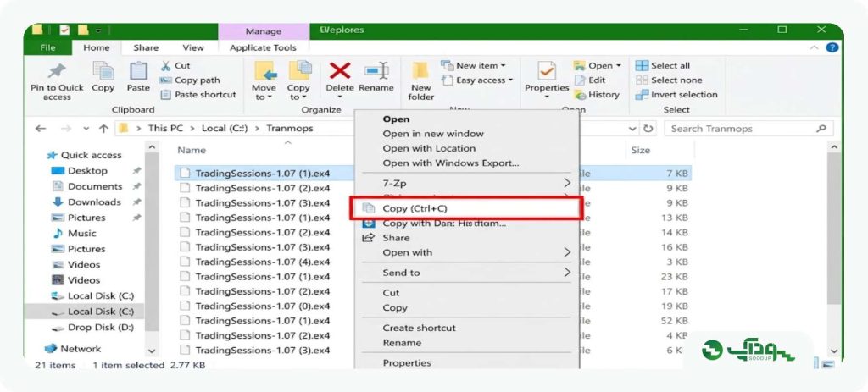Create a New folder from ribbon
The height and width of the screenshot is (392, 868).
[x=421, y=81]
